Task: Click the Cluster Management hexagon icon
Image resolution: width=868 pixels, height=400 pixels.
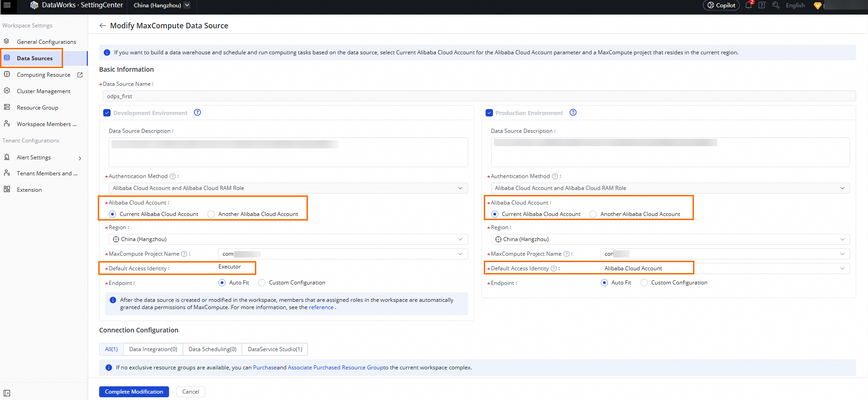Action: tap(7, 91)
